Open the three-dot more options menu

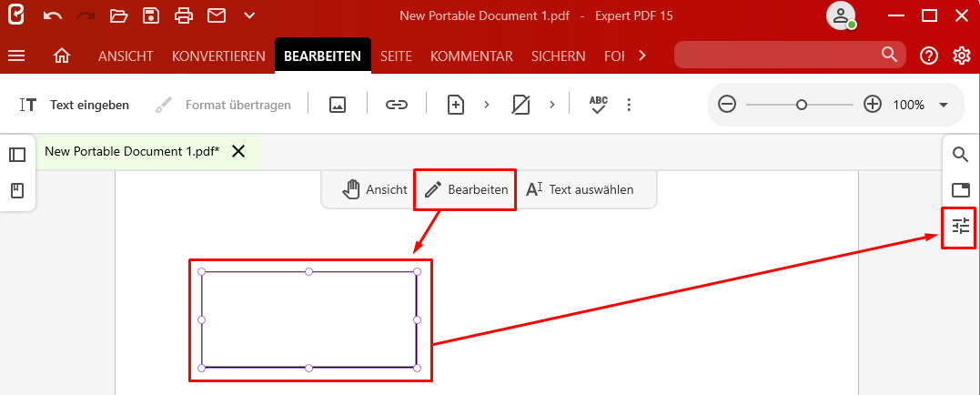tap(629, 105)
